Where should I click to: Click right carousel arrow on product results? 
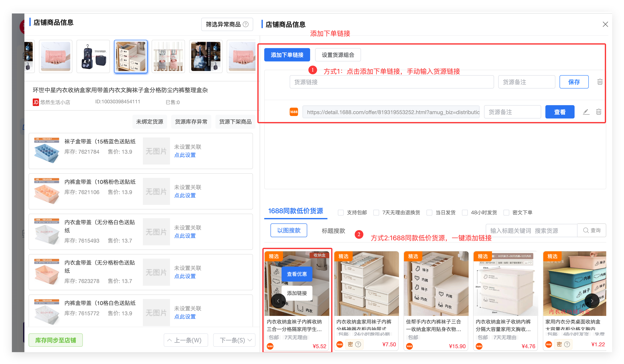coord(592,301)
